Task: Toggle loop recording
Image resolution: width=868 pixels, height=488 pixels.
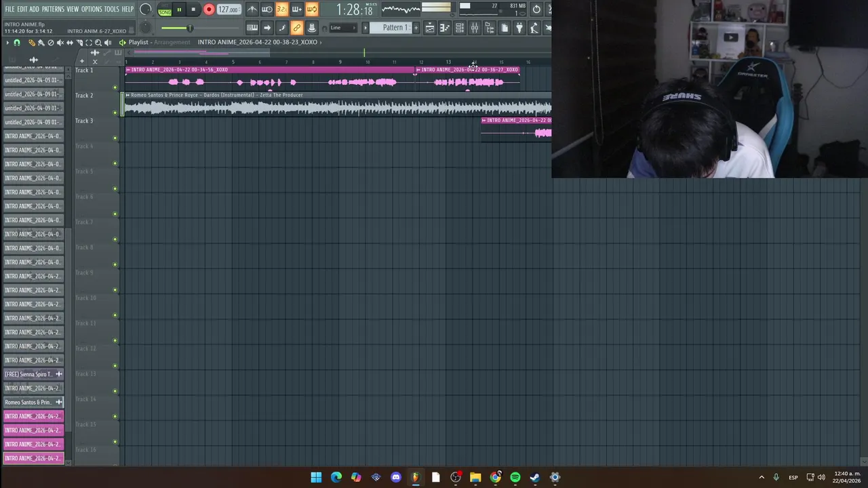Action: [311, 9]
